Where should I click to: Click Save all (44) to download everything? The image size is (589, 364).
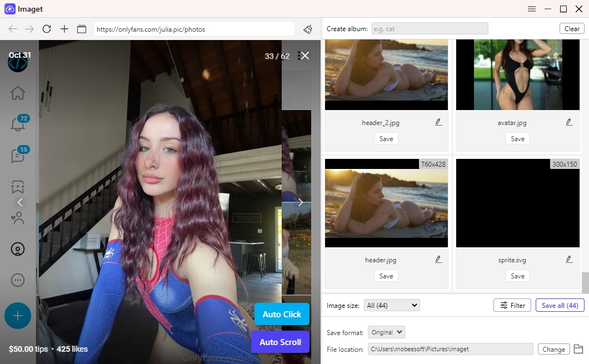click(560, 305)
